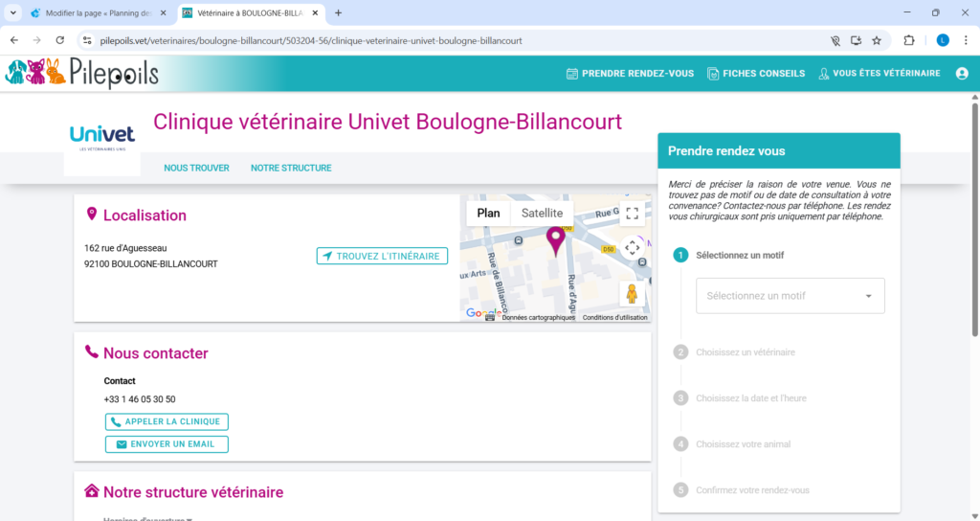Close the 'Vétérinaire à BOULOGNE' tab
Image resolution: width=980 pixels, height=521 pixels.
[x=316, y=13]
